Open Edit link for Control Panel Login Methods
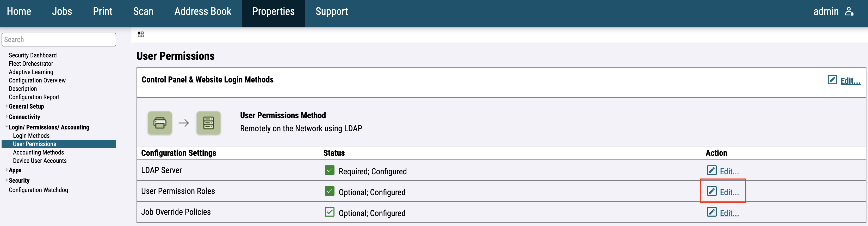The height and width of the screenshot is (226, 868). pos(850,81)
